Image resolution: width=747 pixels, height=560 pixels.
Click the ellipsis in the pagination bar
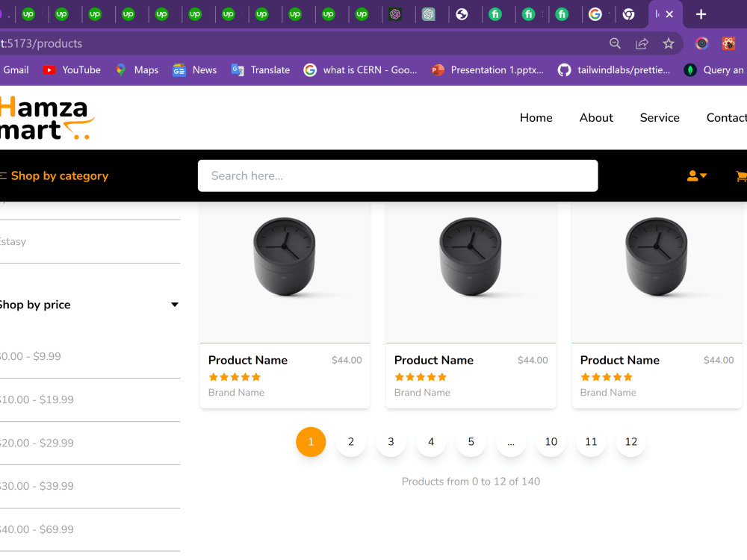(510, 441)
